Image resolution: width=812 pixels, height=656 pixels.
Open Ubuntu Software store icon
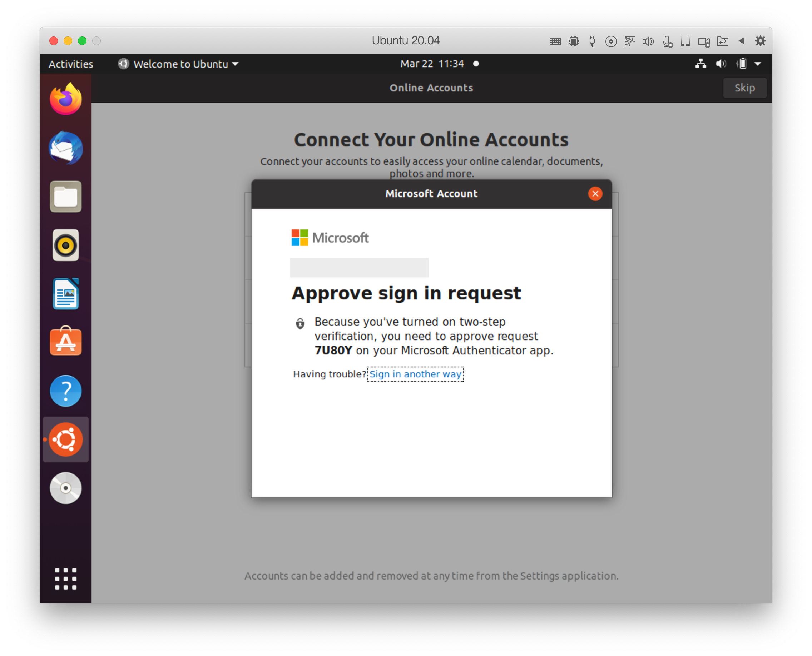(66, 342)
